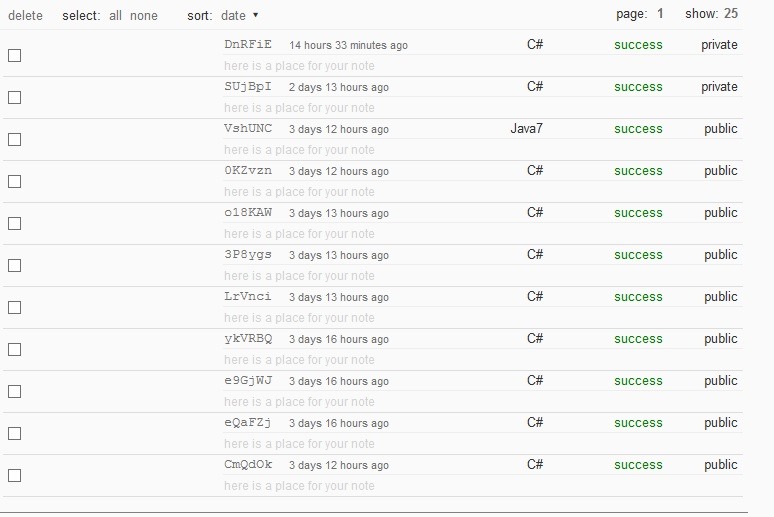Image resolution: width=774 pixels, height=517 pixels.
Task: Change show count of 25
Action: (x=731, y=14)
